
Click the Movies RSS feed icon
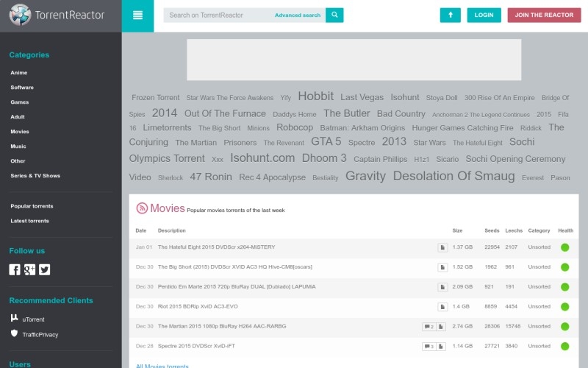click(x=142, y=208)
